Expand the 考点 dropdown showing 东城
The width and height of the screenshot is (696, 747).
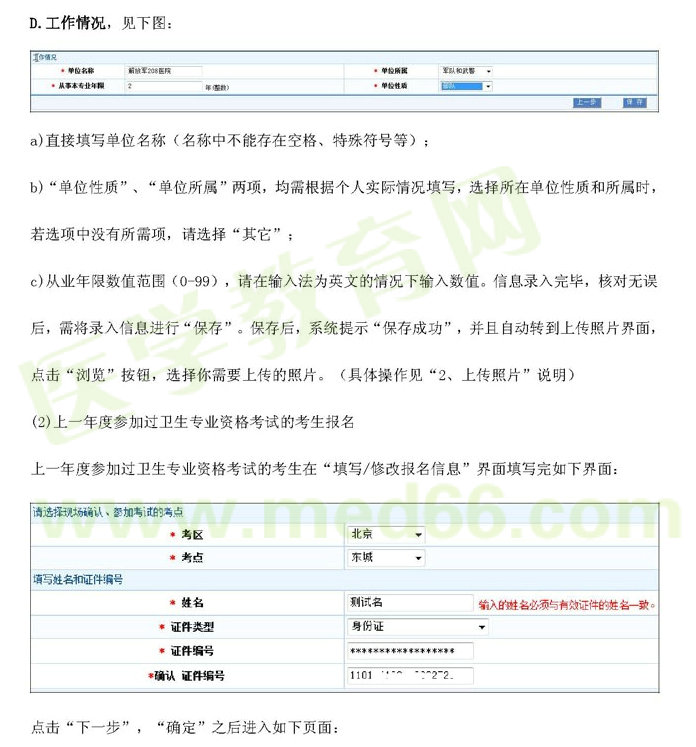tap(385, 558)
